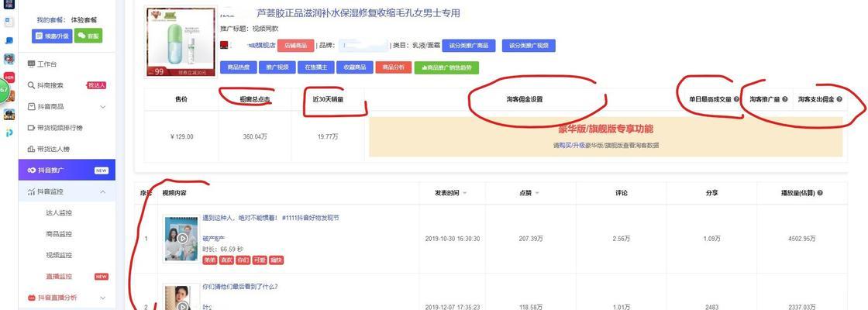Expand the 抖音商品 submenu chevron
The image size is (868, 310).
click(x=103, y=107)
